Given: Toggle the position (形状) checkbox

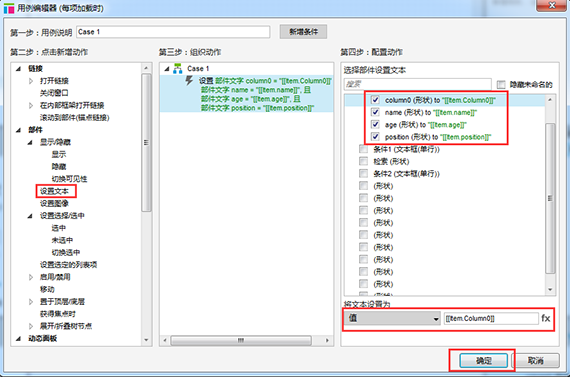Looking at the screenshot, I should [375, 137].
